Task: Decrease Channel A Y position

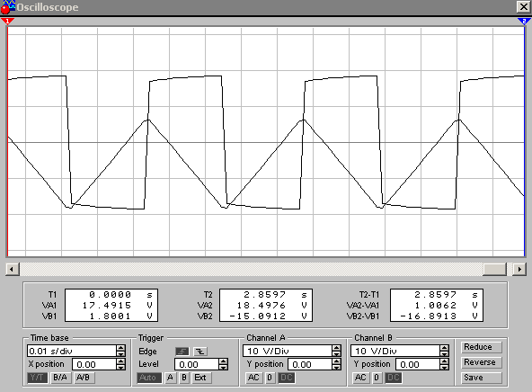Action: click(x=337, y=367)
